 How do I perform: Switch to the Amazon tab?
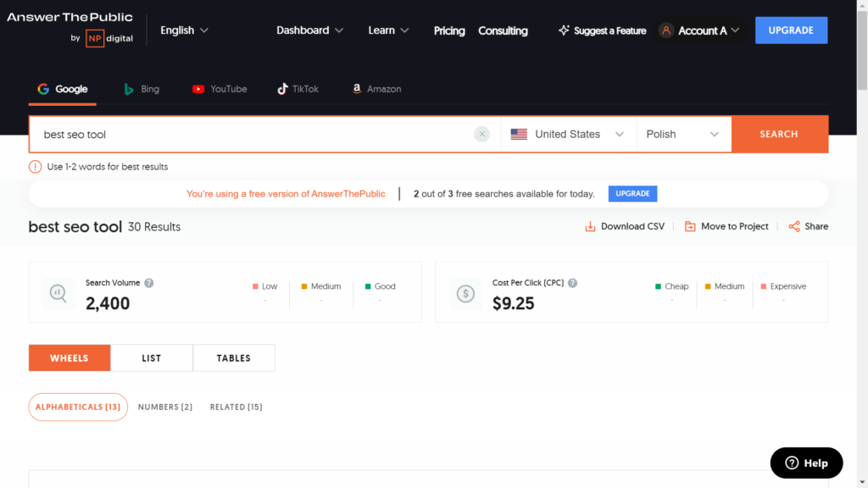(x=377, y=88)
